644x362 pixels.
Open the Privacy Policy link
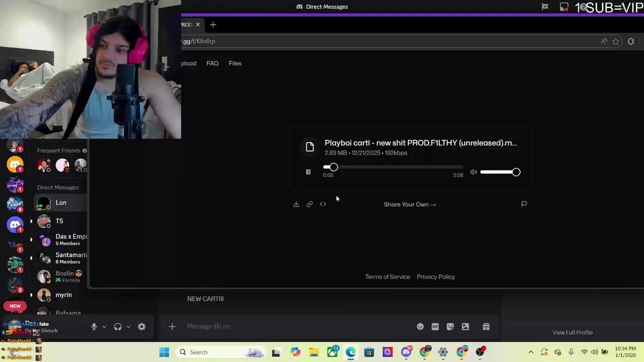point(436,277)
